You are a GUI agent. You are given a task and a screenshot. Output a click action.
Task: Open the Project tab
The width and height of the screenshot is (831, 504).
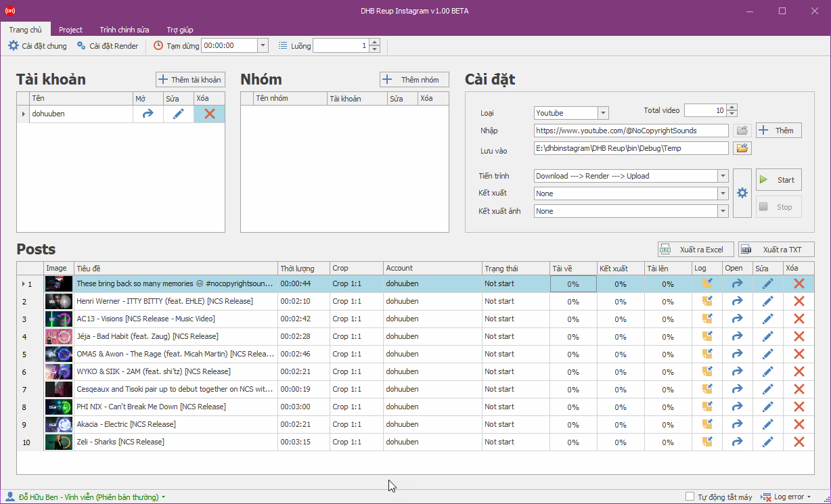click(x=70, y=30)
